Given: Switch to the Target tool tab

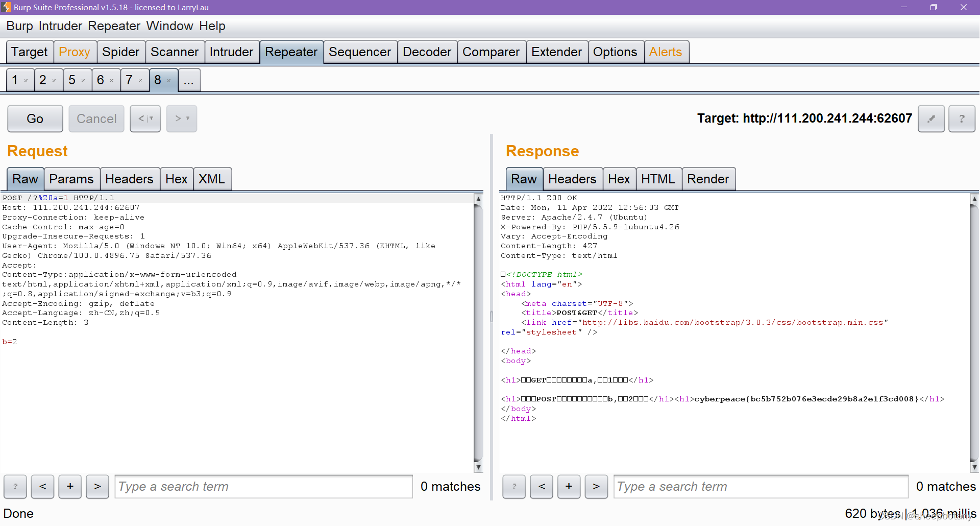Looking at the screenshot, I should pos(30,52).
